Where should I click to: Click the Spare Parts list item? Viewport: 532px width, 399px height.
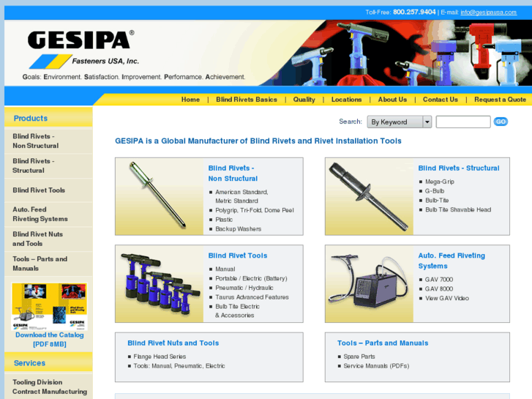click(x=359, y=357)
